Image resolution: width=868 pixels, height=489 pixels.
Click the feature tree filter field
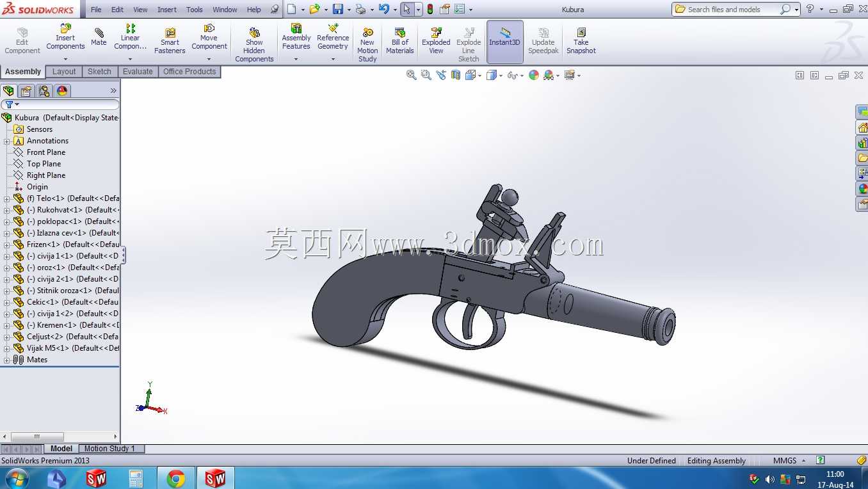click(60, 104)
